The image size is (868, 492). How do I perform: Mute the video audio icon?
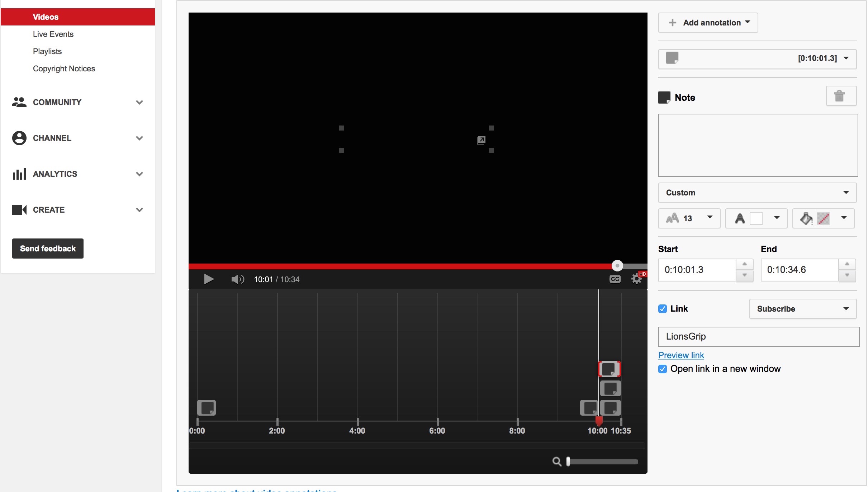(237, 279)
